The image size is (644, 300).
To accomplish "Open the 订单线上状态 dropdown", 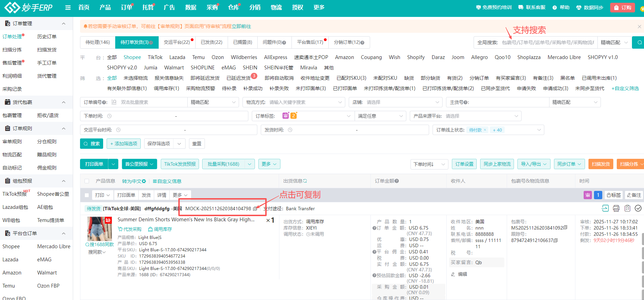I will [x=488, y=130].
